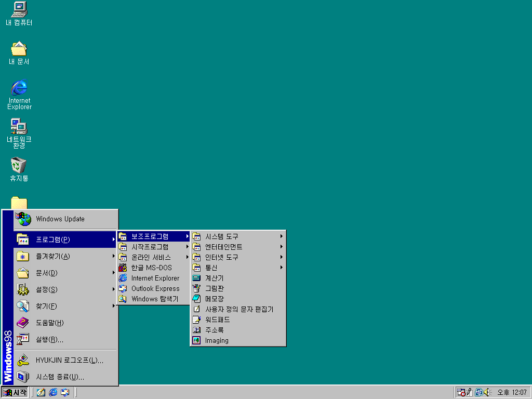Expand the 즐겨찾기(A) submenu arrow
The width and height of the screenshot is (532, 399).
pos(113,256)
